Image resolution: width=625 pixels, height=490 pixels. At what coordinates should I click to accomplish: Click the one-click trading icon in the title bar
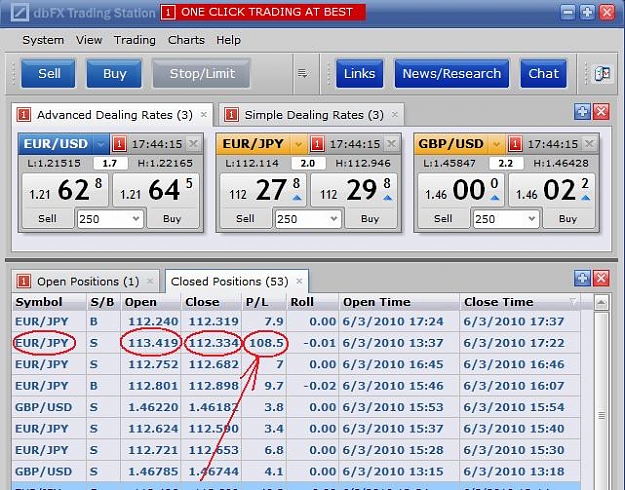coord(168,12)
